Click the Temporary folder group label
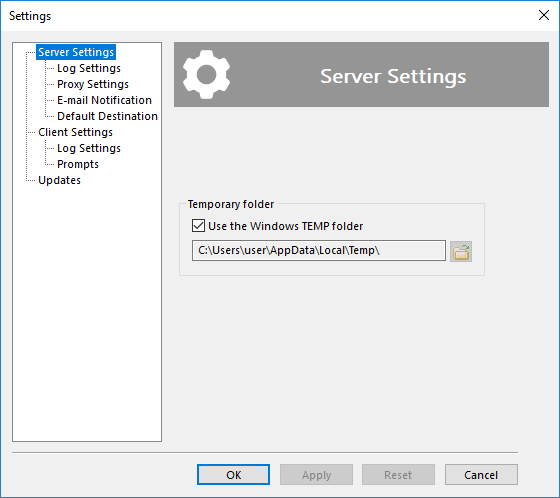The width and height of the screenshot is (560, 498). [231, 204]
